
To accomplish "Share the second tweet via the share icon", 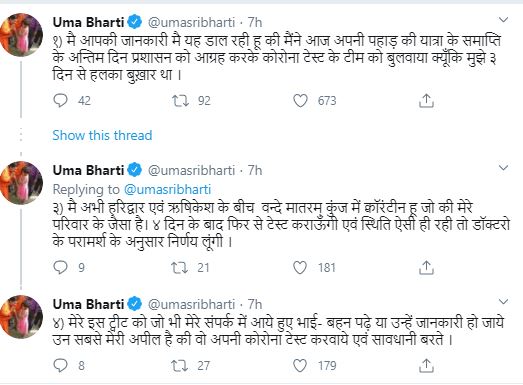I will pos(426,267).
